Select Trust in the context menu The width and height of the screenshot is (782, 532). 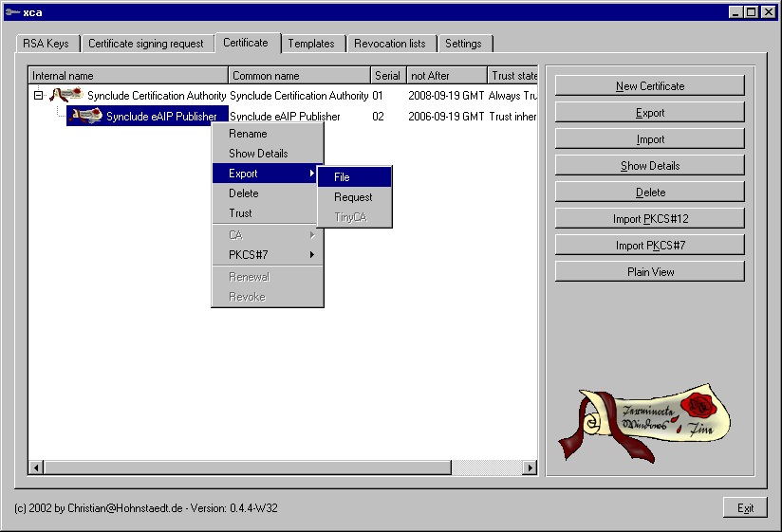[241, 213]
